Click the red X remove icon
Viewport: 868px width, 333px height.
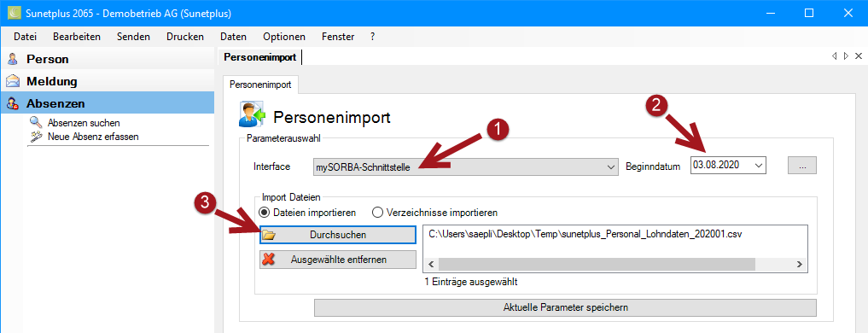click(269, 260)
